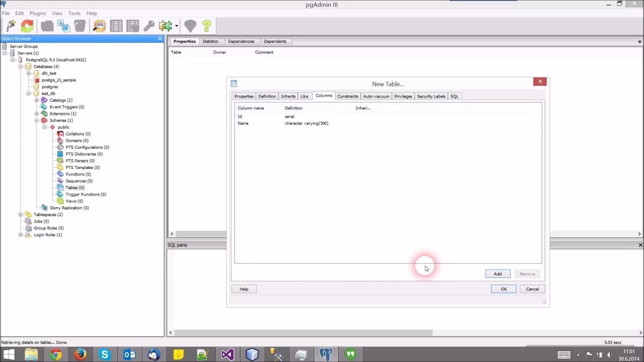Screen dimensions: 644x362
Task: Close the Object browser panel
Action: [x=160, y=39]
